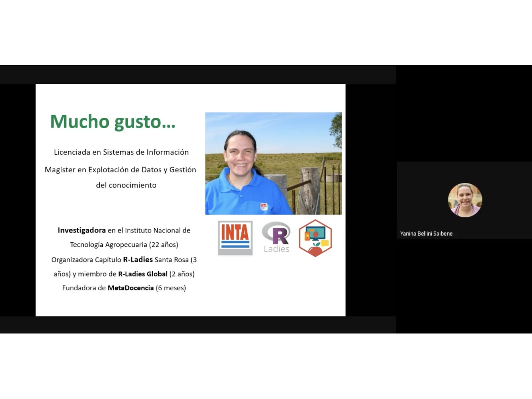
Task: Click the R-Ladies logo
Action: tap(276, 237)
